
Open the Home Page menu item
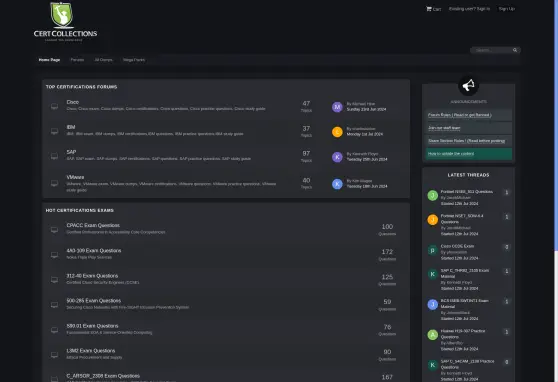(49, 60)
